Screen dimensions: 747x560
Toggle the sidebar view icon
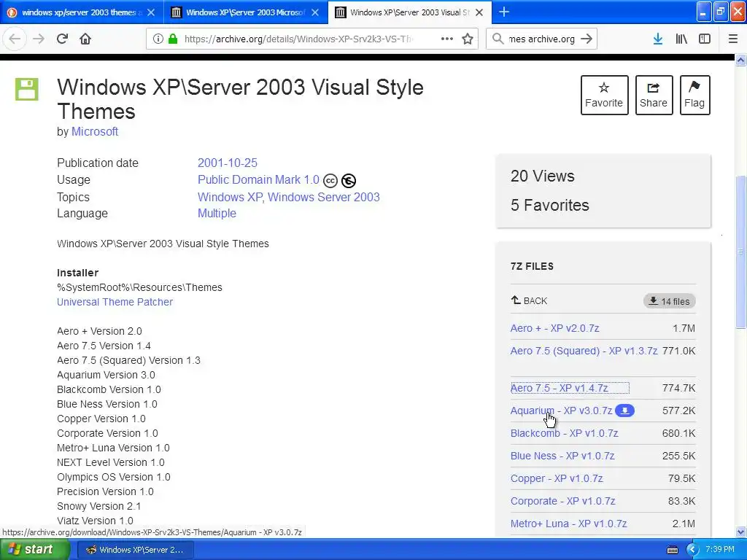pyautogui.click(x=705, y=39)
